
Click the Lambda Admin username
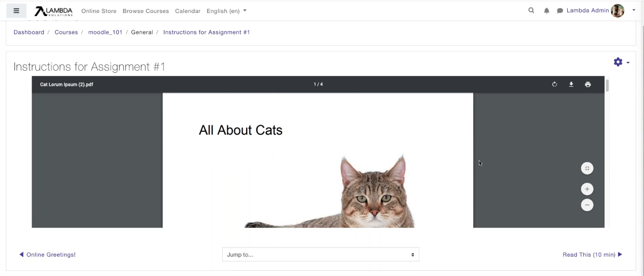click(587, 10)
